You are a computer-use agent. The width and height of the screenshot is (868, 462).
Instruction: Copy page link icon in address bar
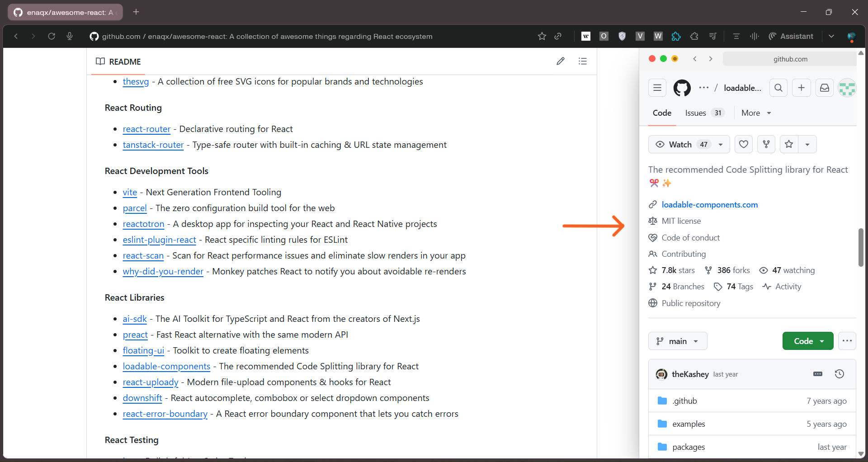[x=558, y=36]
